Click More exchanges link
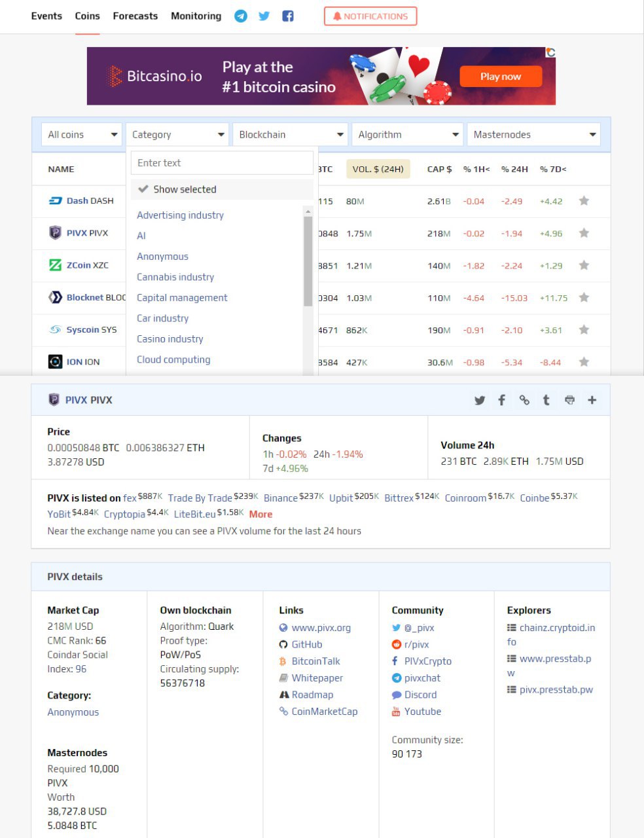 (x=260, y=515)
